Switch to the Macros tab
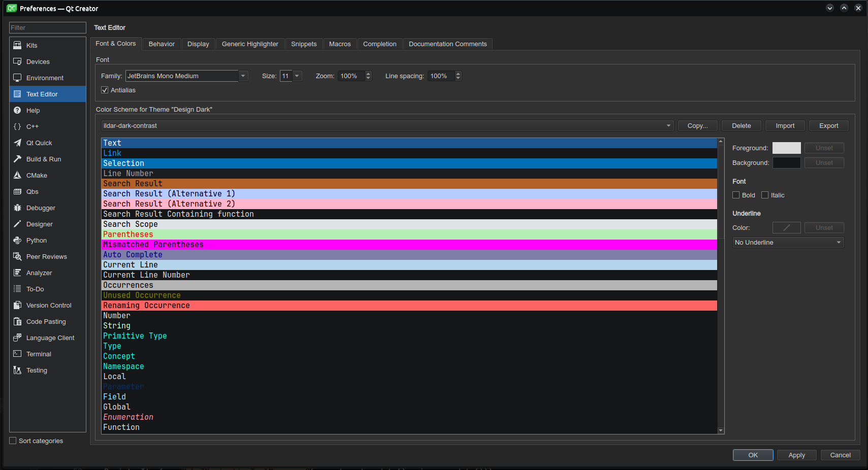This screenshot has width=868, height=470. click(x=340, y=44)
